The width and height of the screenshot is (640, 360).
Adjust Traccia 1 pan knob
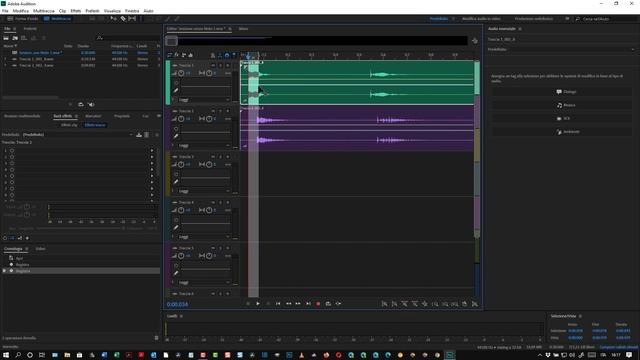click(x=209, y=73)
